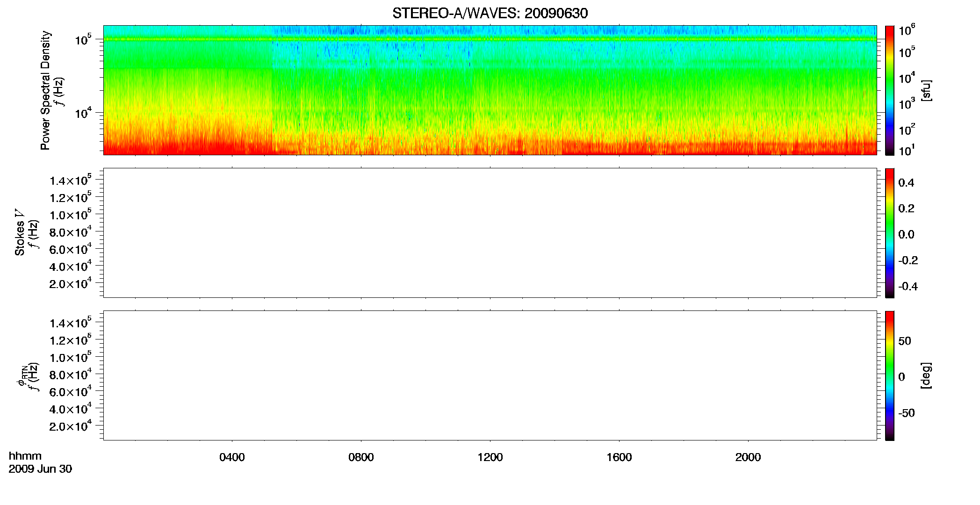This screenshot has width=980, height=505.
Task: Click the 0.0 Stokes color bar label
Action: (x=906, y=235)
